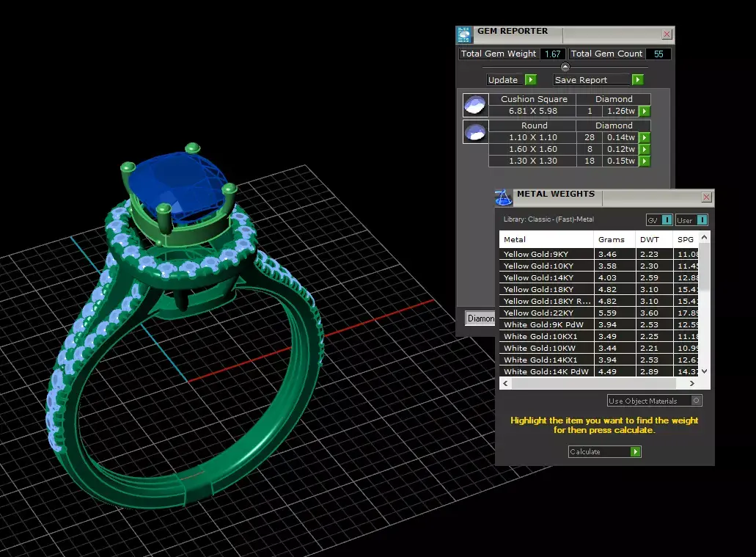This screenshot has height=557, width=756.
Task: Click the Total Gem Weight value 1.67
Action: 553,54
